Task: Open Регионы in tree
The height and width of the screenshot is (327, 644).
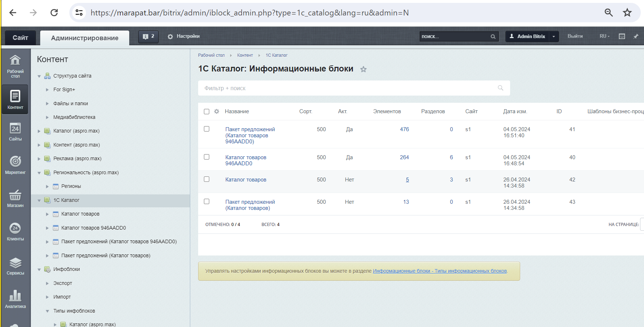Action: tap(71, 186)
